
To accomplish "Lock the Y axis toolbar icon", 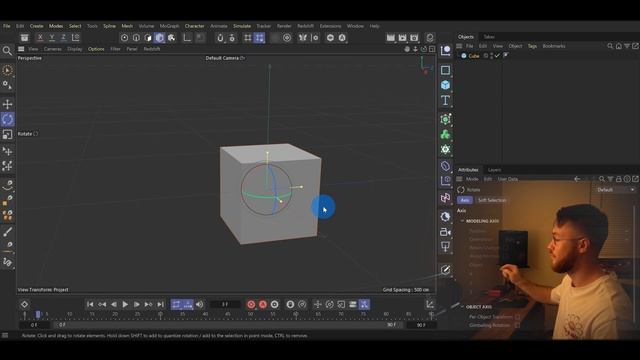I will [x=52, y=38].
